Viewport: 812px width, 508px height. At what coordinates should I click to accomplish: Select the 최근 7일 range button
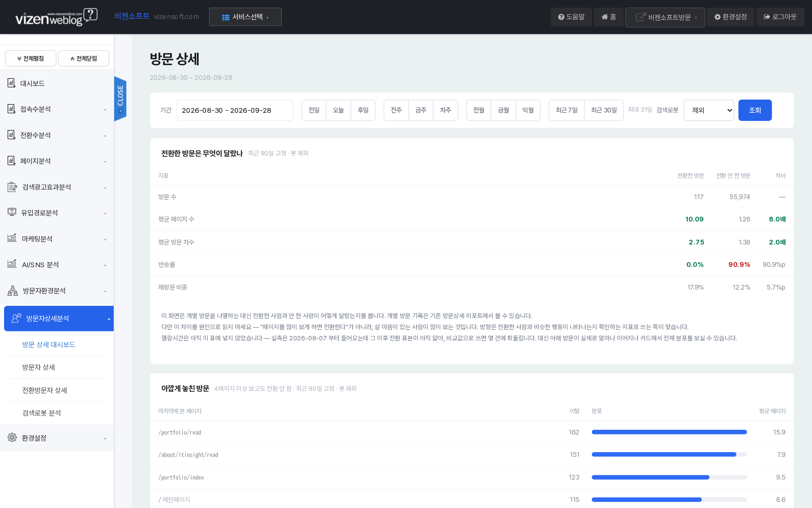pos(567,110)
